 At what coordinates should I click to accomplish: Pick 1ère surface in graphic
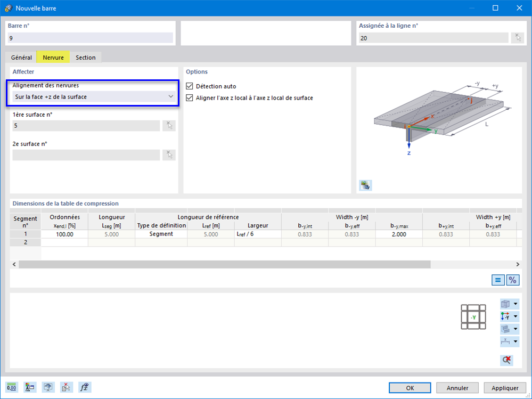169,126
